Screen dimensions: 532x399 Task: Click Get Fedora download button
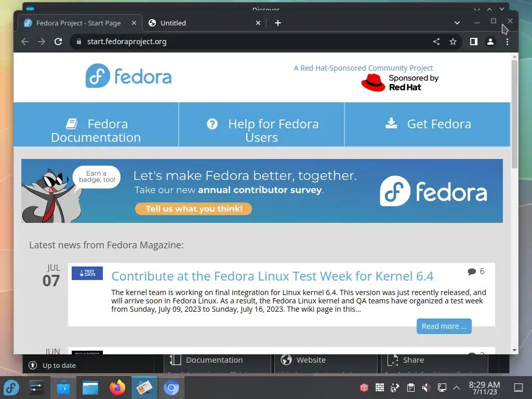click(428, 124)
